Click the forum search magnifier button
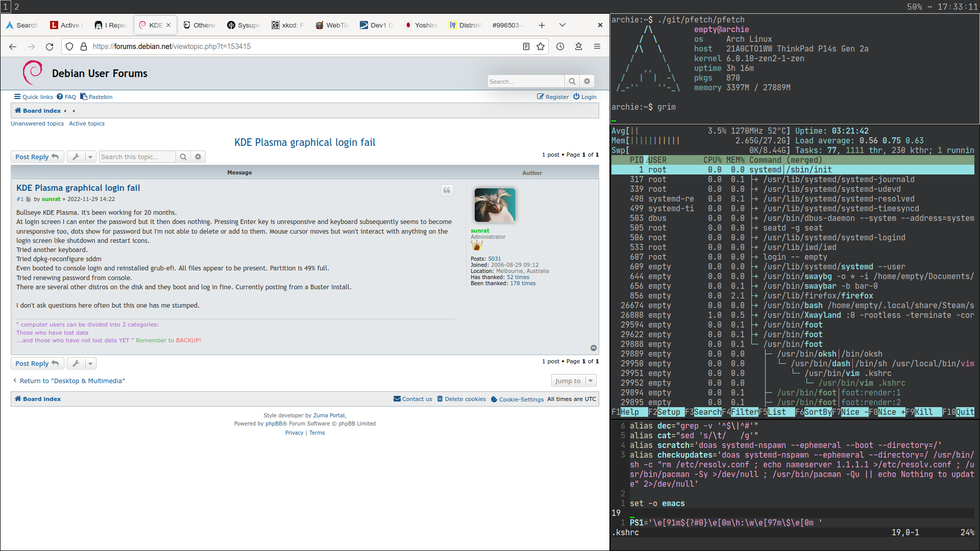980x551 pixels. [572, 82]
